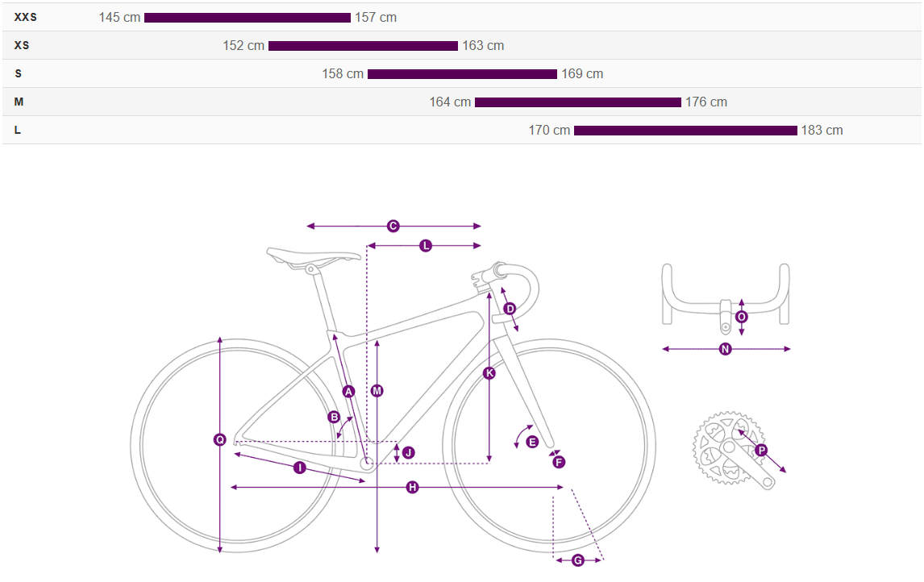
Task: Click the L reach marker
Action: pos(426,246)
